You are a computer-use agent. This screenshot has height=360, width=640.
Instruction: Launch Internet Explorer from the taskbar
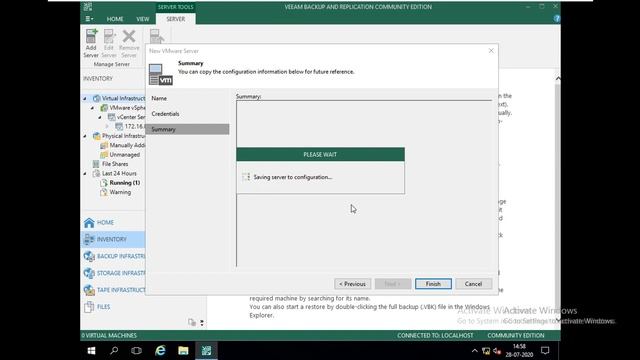click(160, 351)
